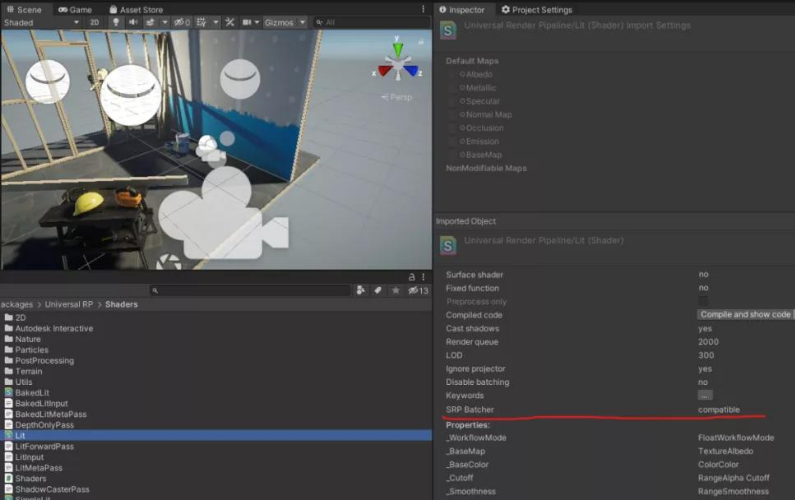Open scene camera settings dropdown arrow
Viewport: 795px width, 500px height.
pyautogui.click(x=257, y=22)
